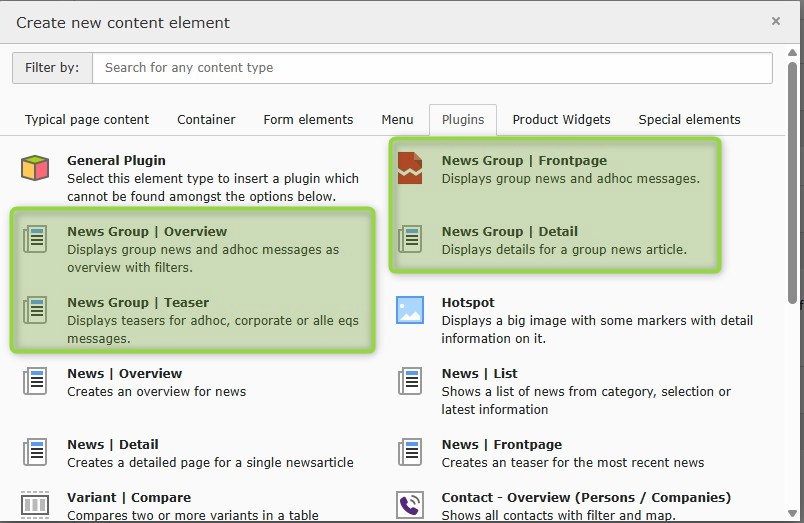Click the General Plugin cube icon
804x523 pixels.
click(35, 168)
